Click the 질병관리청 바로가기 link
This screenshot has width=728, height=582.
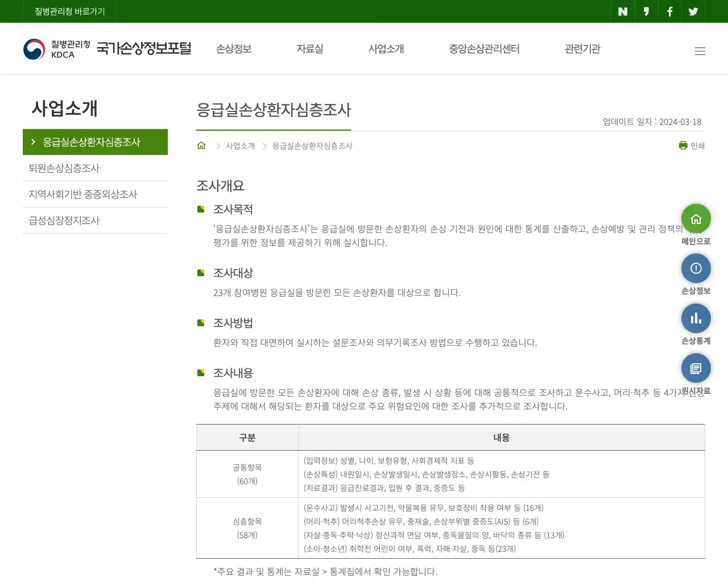coord(70,11)
